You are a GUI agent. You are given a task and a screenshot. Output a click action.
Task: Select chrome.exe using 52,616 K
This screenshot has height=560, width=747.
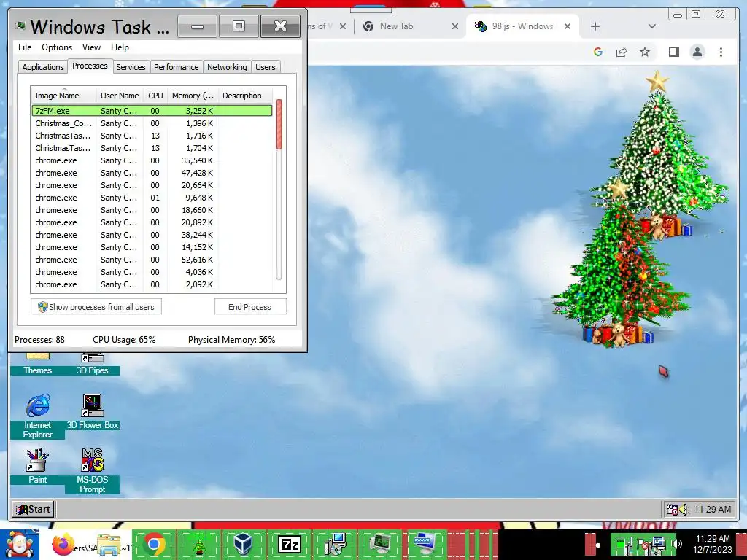coord(152,260)
